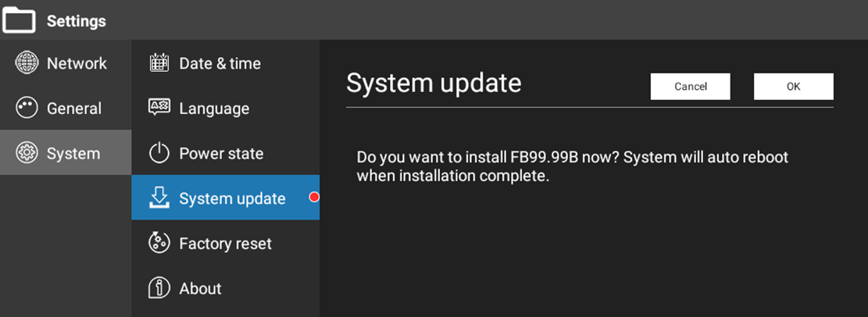Screen dimensions: 868x317
Task: Select the System category label
Action: click(x=73, y=154)
